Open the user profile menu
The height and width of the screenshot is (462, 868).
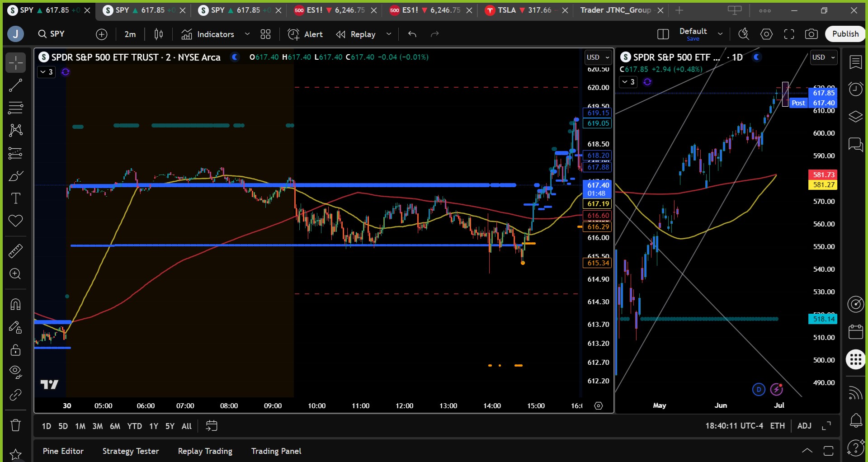[x=16, y=34]
